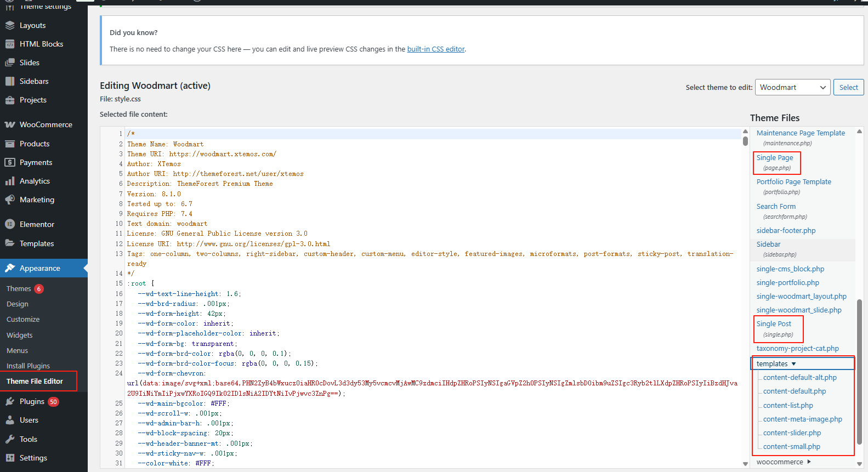
Task: Click the Elementor circle icon
Action: [10, 224]
